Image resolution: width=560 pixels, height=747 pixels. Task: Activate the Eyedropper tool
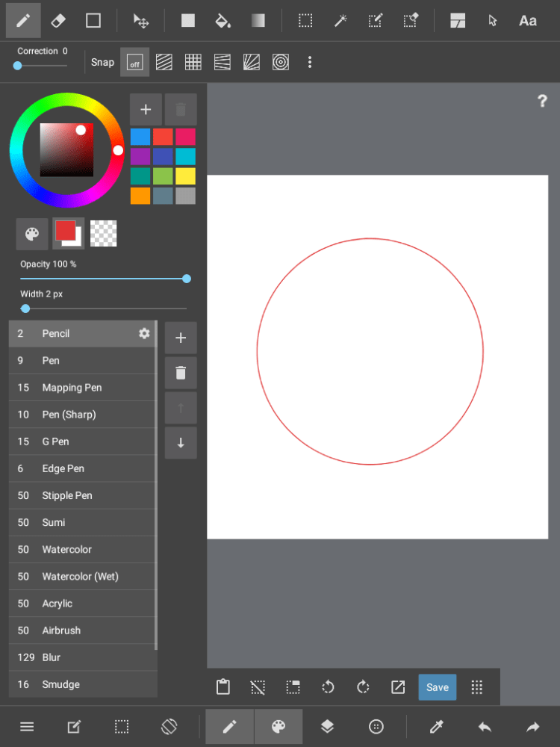437,727
